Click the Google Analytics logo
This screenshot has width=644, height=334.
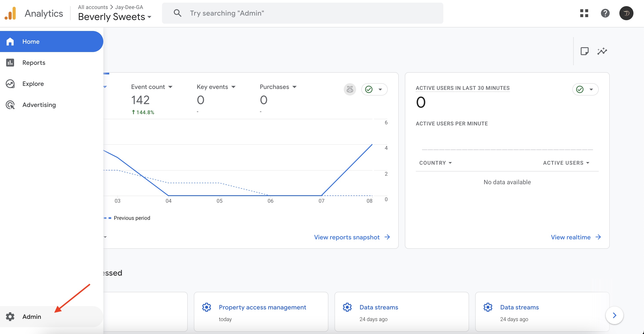(11, 13)
